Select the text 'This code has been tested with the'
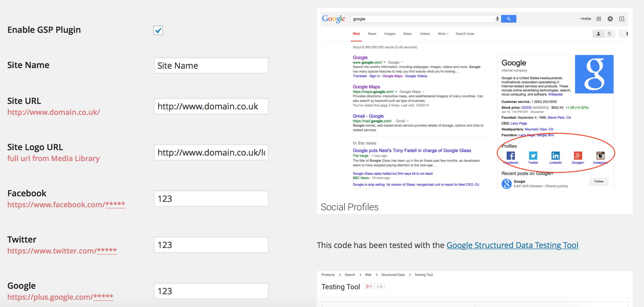The image size is (644, 307). point(380,245)
